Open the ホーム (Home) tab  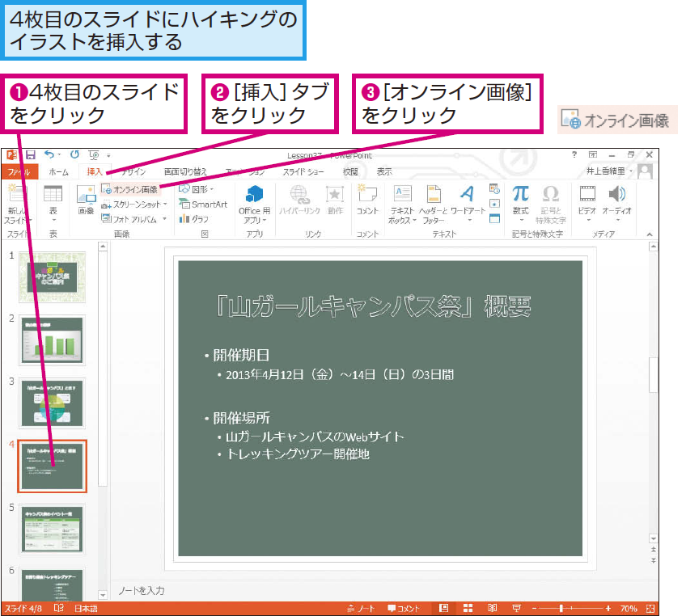click(58, 171)
